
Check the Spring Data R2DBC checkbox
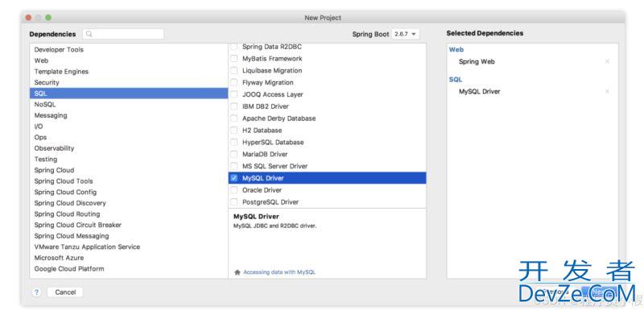click(233, 47)
